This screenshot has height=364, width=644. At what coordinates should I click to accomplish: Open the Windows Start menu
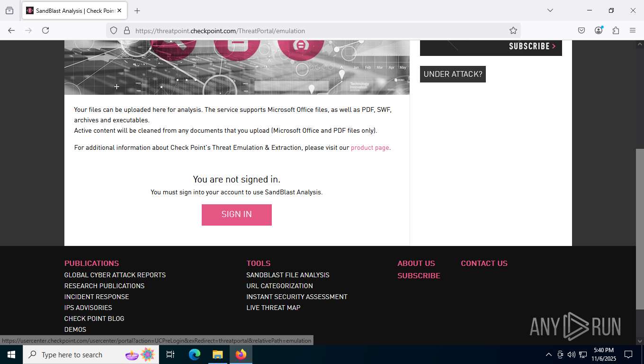[x=11, y=355]
